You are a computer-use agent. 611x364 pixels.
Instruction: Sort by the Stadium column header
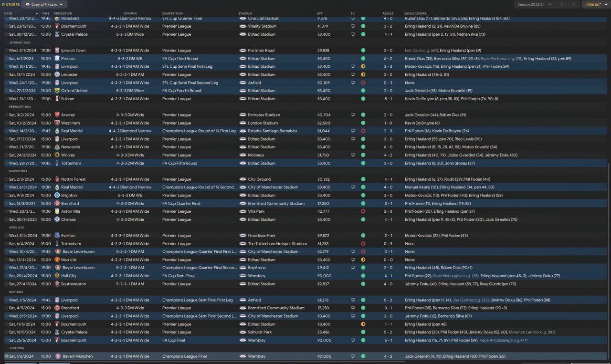click(245, 13)
